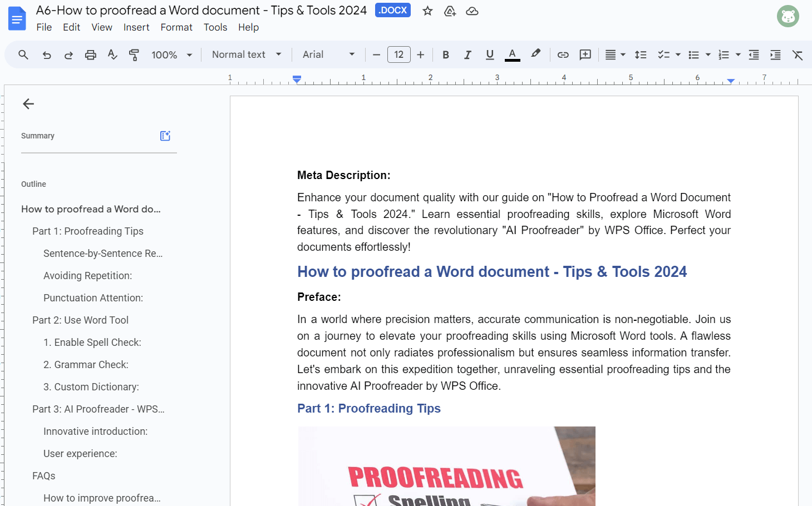The width and height of the screenshot is (812, 506).
Task: Go to 'User experience:' outline item
Action: click(x=81, y=454)
